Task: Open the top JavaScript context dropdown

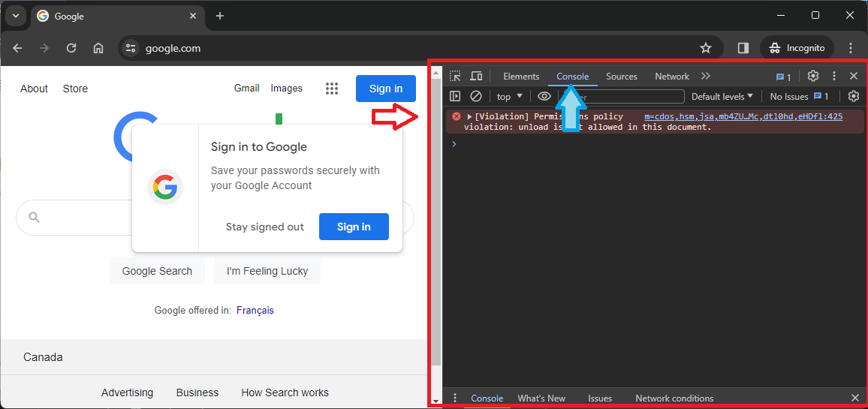Action: click(510, 96)
